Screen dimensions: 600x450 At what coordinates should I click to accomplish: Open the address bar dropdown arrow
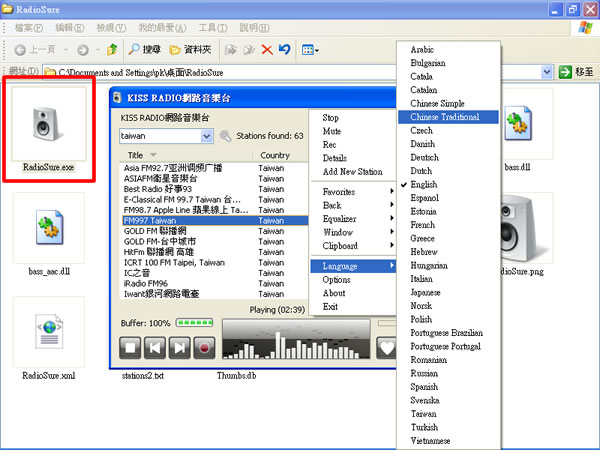[547, 72]
